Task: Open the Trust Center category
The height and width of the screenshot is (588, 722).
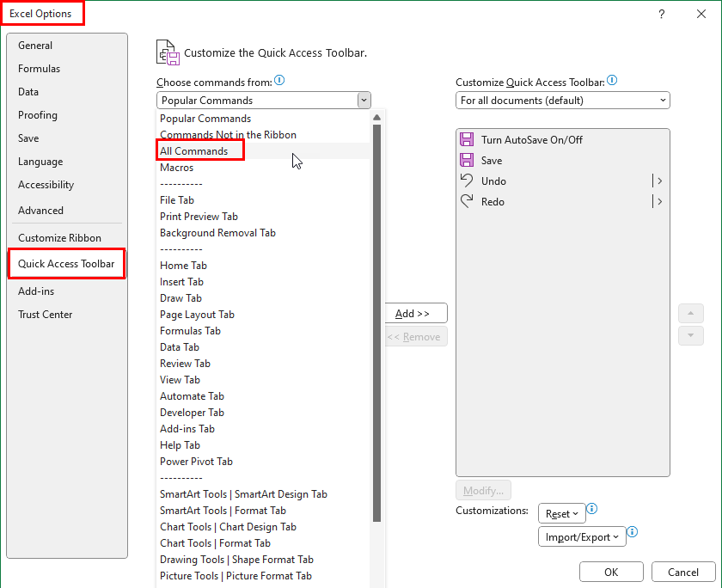Action: tap(67, 315)
